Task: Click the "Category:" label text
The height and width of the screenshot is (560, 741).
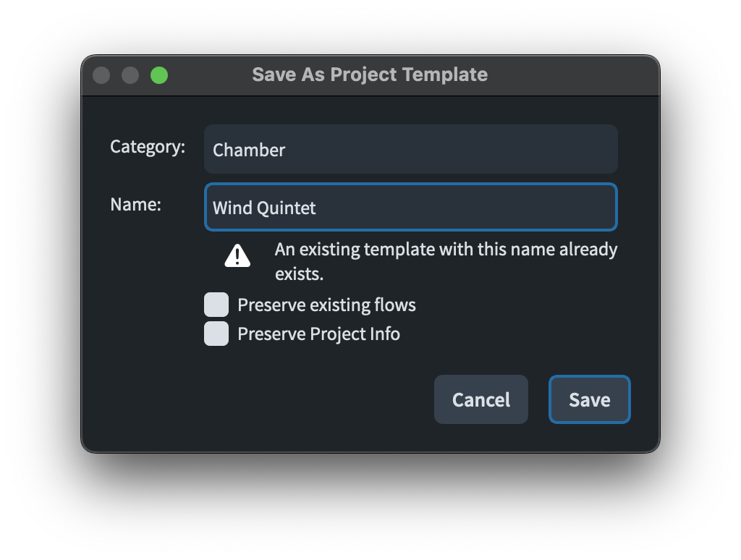Action: pyautogui.click(x=148, y=147)
